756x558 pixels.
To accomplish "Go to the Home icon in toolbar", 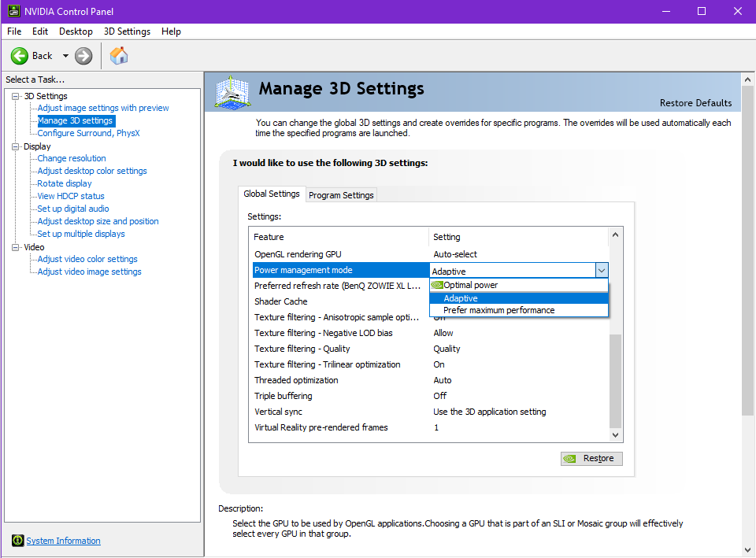I will click(119, 56).
